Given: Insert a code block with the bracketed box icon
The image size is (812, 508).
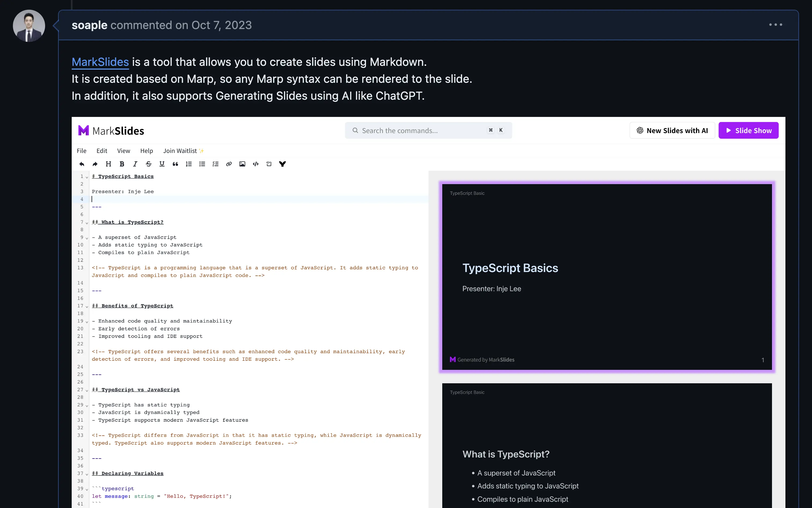Looking at the screenshot, I should pyautogui.click(x=269, y=164).
